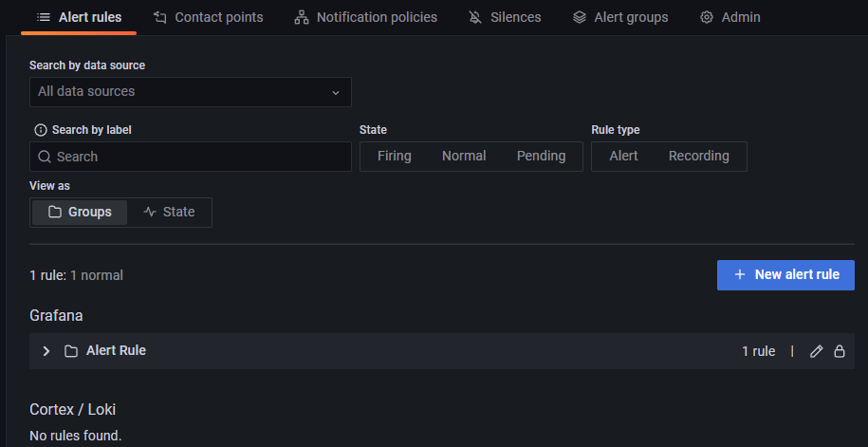868x447 pixels.
Task: Click the magnifier icon in the label search
Action: coord(45,157)
